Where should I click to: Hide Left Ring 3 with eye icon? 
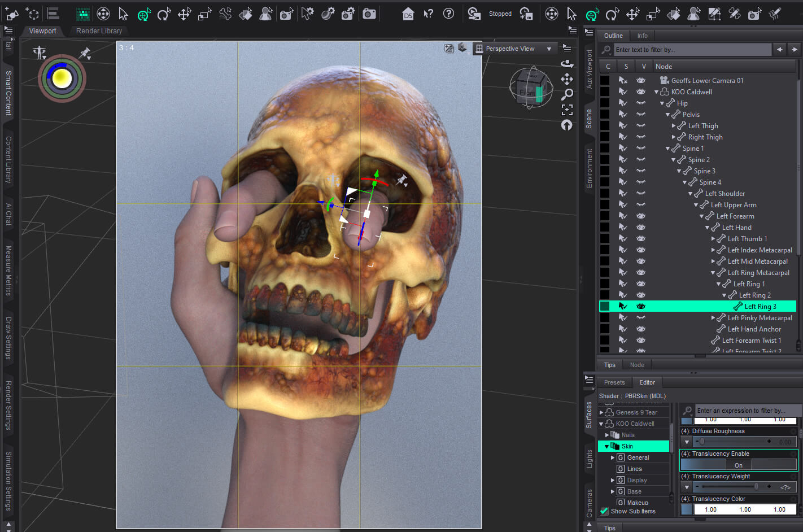click(641, 306)
